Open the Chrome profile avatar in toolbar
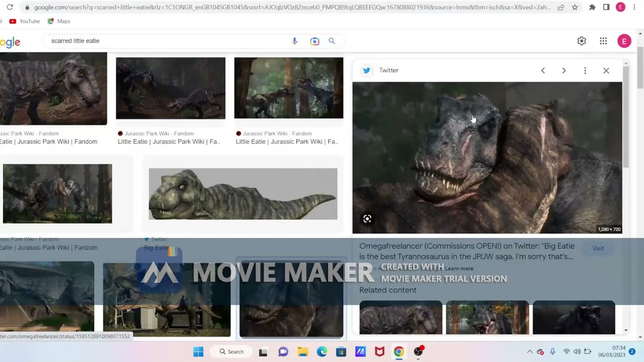This screenshot has width=644, height=362. point(620,8)
